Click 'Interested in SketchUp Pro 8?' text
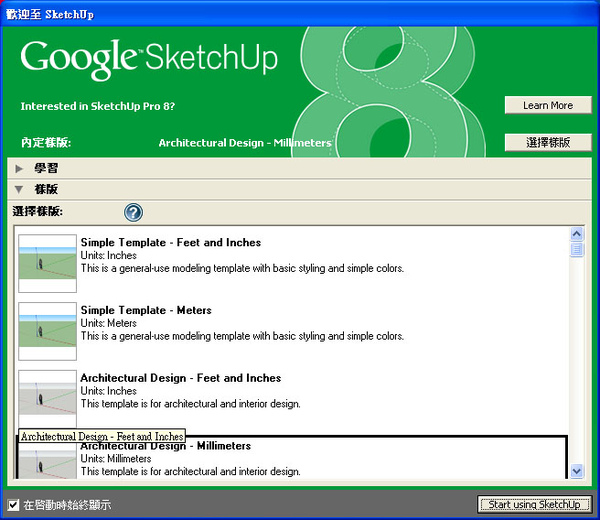This screenshot has width=600, height=520. 98,106
